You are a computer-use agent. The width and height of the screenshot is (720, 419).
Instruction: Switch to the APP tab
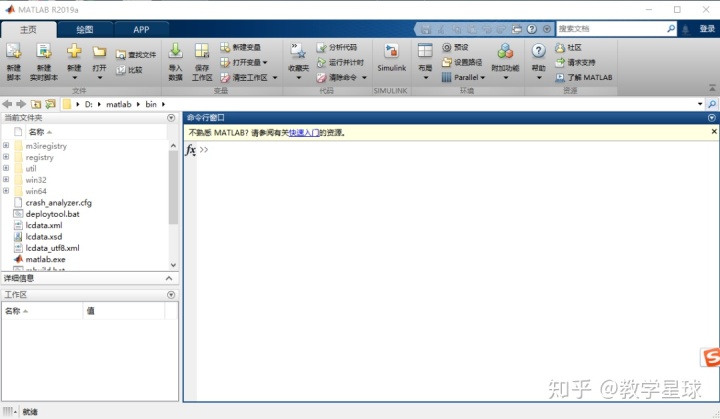[141, 30]
